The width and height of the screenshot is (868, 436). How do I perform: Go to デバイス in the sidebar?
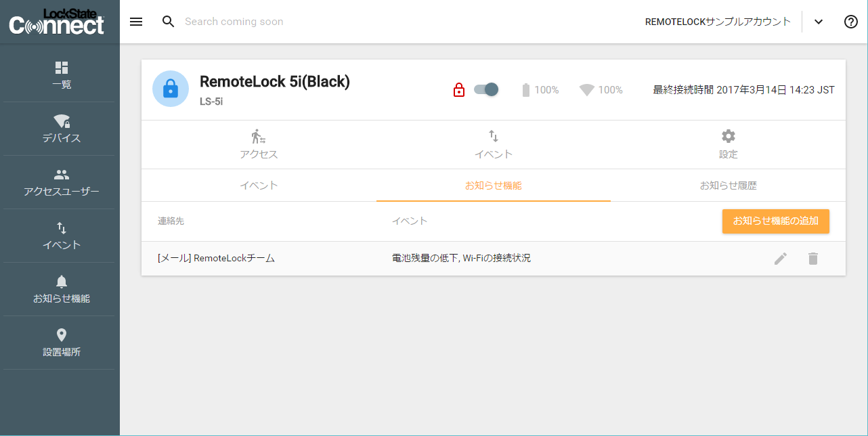click(62, 129)
